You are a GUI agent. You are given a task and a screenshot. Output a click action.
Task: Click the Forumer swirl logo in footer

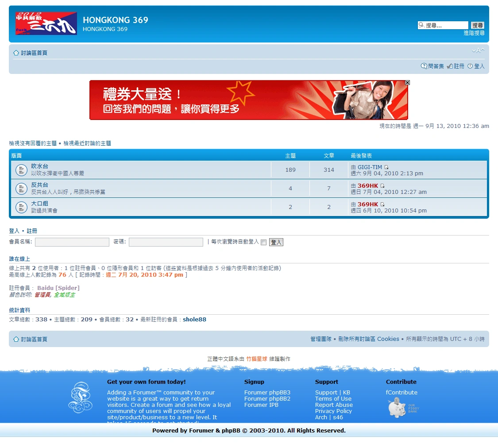(x=81, y=398)
